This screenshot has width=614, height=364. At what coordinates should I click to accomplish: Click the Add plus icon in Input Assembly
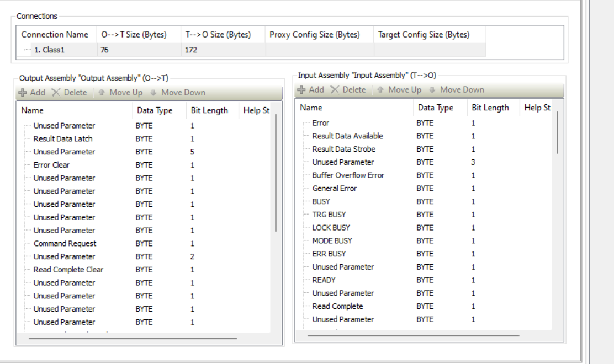point(301,90)
